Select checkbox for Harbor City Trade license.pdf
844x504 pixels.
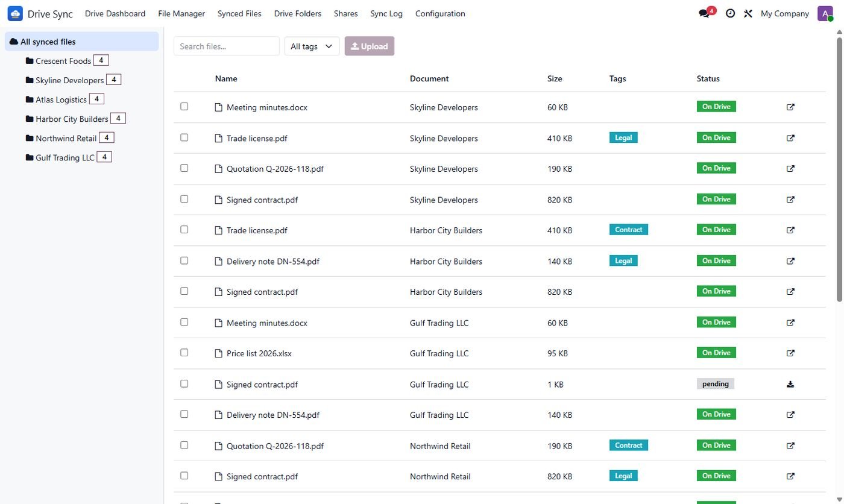click(184, 230)
